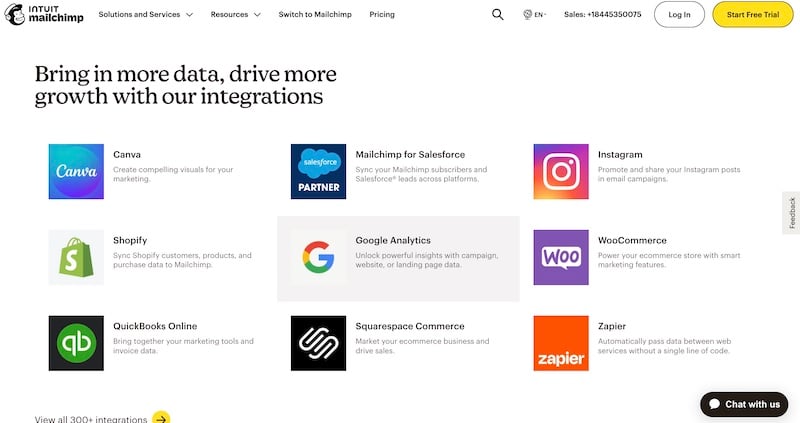The width and height of the screenshot is (800, 423).
Task: Click the 'Bring in more data' heading
Action: [x=186, y=85]
